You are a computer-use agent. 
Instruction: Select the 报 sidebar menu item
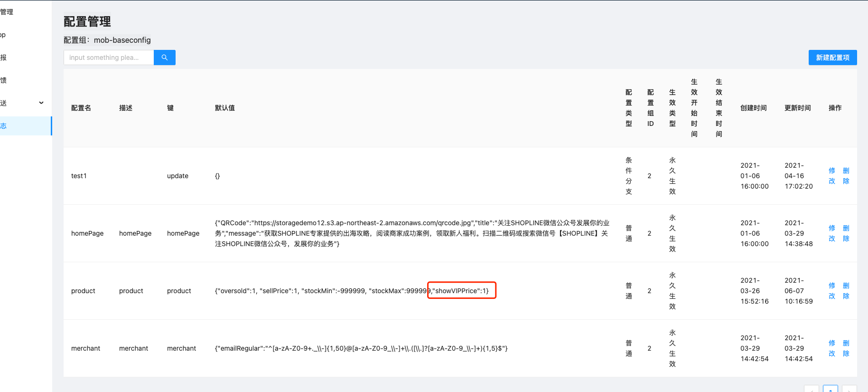click(x=4, y=57)
